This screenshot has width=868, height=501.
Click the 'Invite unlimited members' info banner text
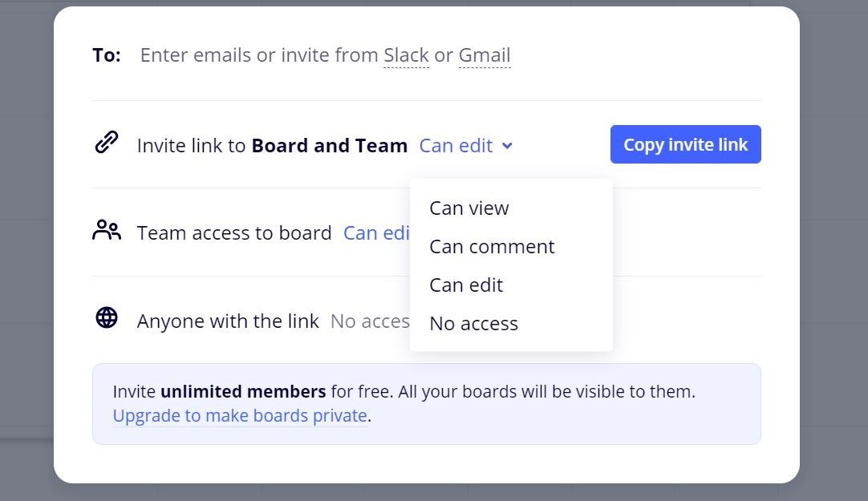pos(404,392)
